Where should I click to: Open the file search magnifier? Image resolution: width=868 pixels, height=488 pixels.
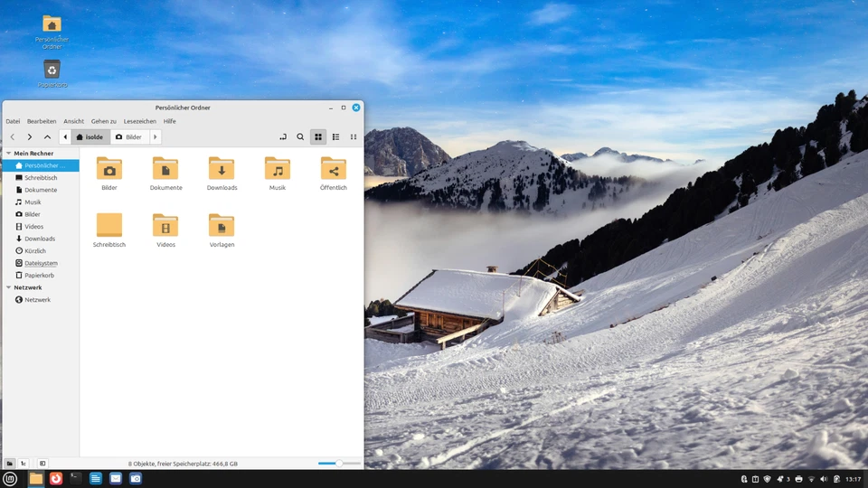tap(300, 136)
